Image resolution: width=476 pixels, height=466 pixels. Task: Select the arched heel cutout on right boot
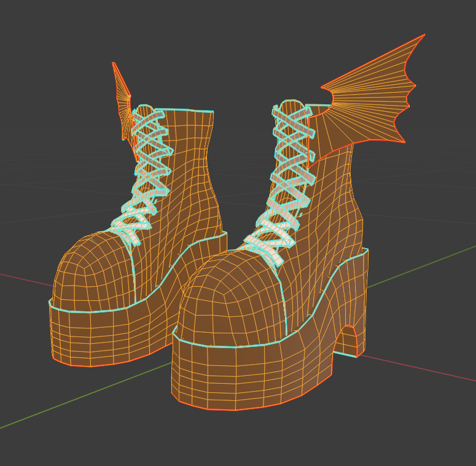click(346, 340)
